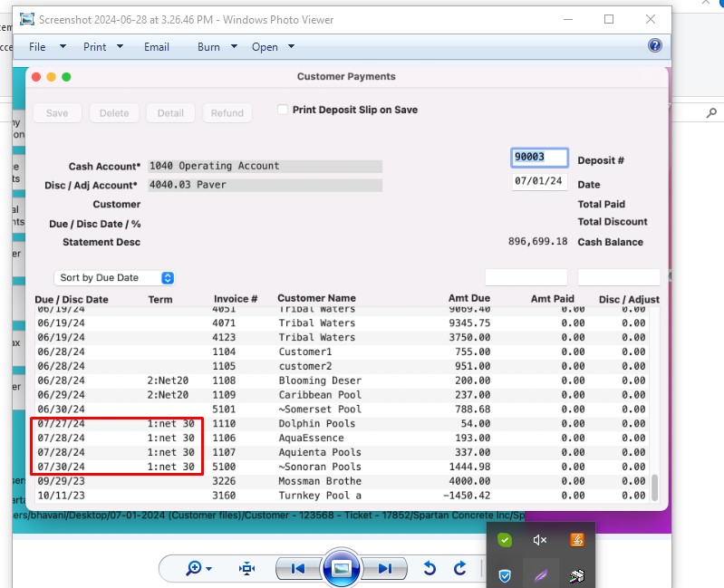Open Photo Viewer help icon

point(654,46)
